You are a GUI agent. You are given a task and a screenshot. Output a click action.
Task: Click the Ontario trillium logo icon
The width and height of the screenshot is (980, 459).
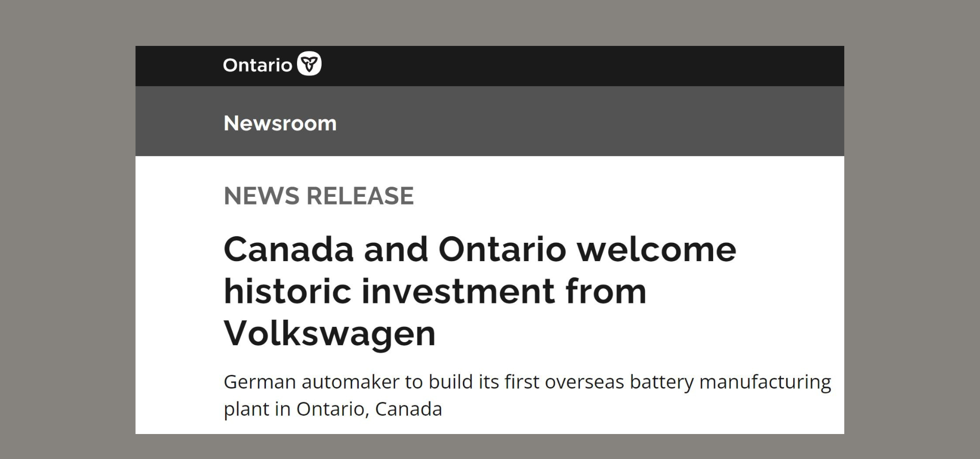coord(309,64)
